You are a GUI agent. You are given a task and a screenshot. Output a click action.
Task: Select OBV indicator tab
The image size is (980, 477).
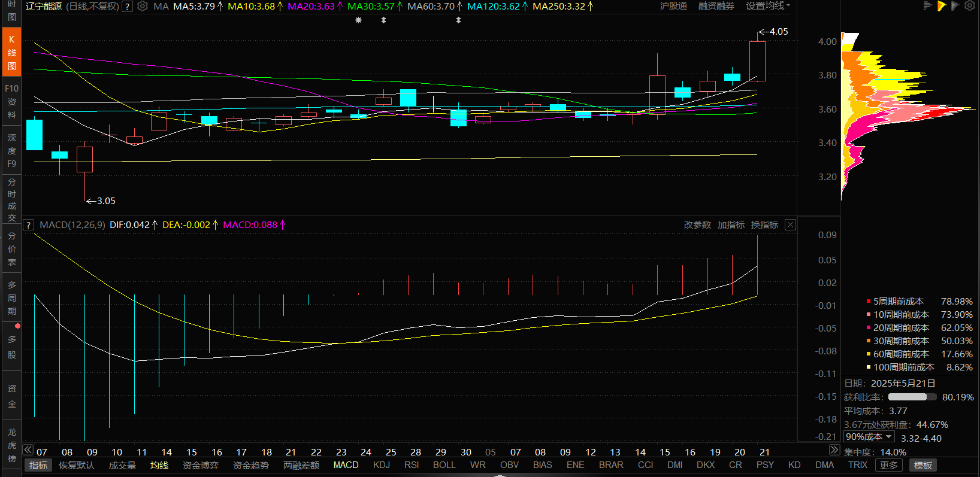509,465
